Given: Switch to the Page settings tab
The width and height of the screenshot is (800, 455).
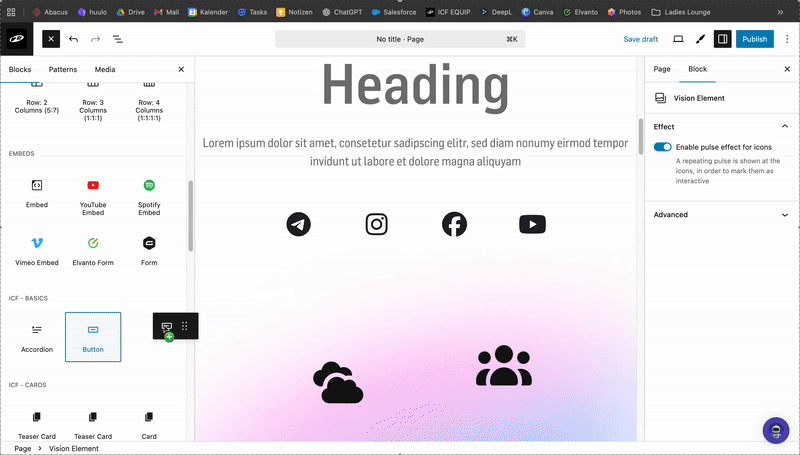Looking at the screenshot, I should point(662,69).
